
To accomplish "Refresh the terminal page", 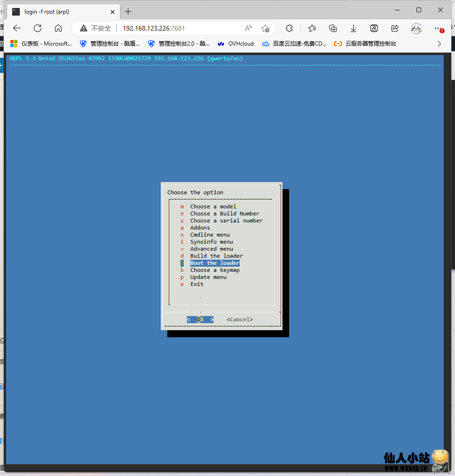I will point(38,28).
